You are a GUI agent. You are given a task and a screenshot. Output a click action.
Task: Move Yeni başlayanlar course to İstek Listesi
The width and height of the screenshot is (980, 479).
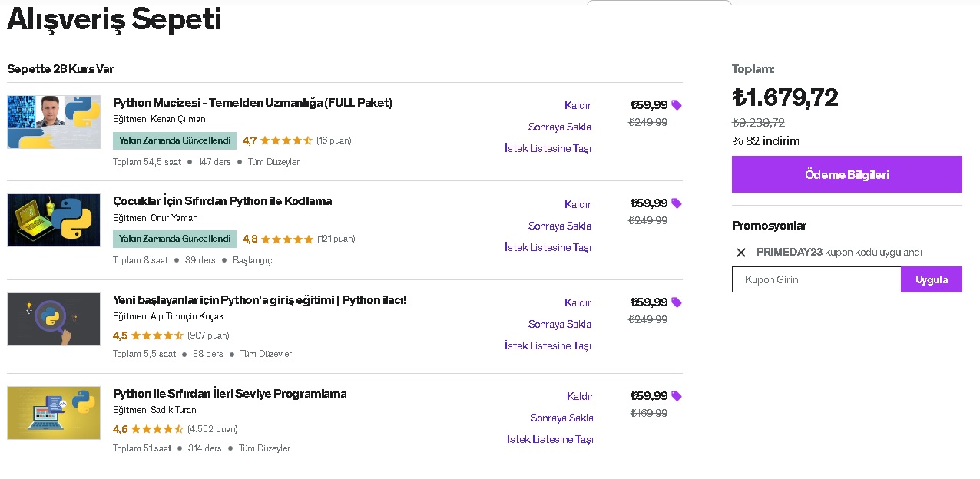click(x=548, y=345)
